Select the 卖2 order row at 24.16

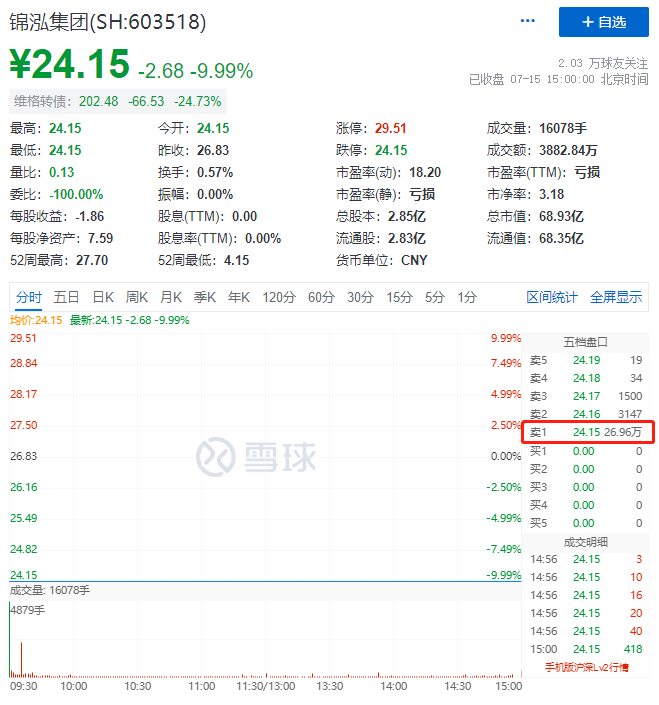pos(585,414)
